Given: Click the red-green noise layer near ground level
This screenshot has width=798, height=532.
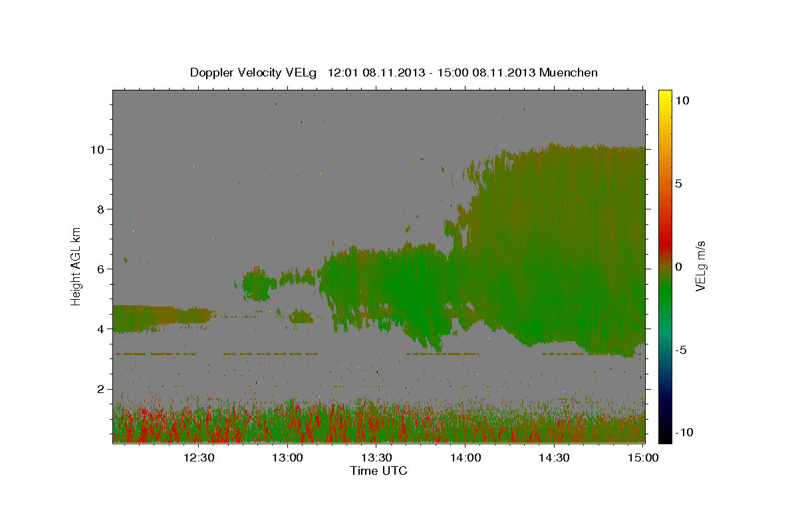Looking at the screenshot, I should [378, 422].
